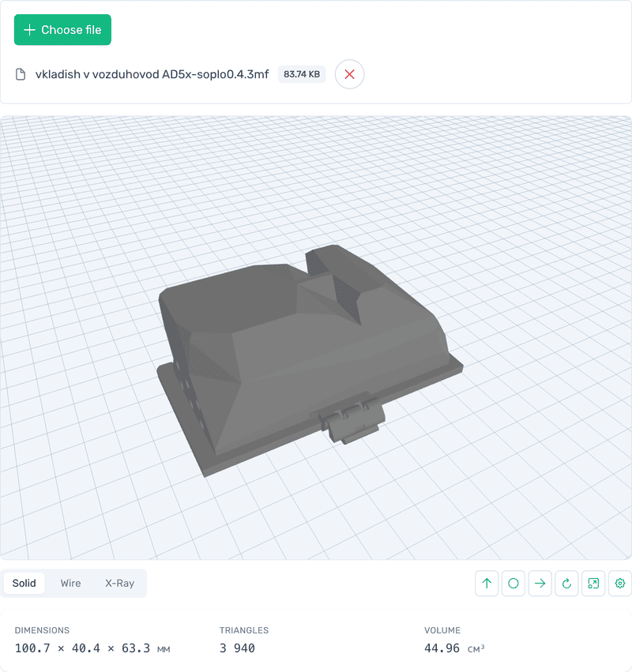Click the VOLUME label
This screenshot has width=632, height=672.
tap(442, 630)
